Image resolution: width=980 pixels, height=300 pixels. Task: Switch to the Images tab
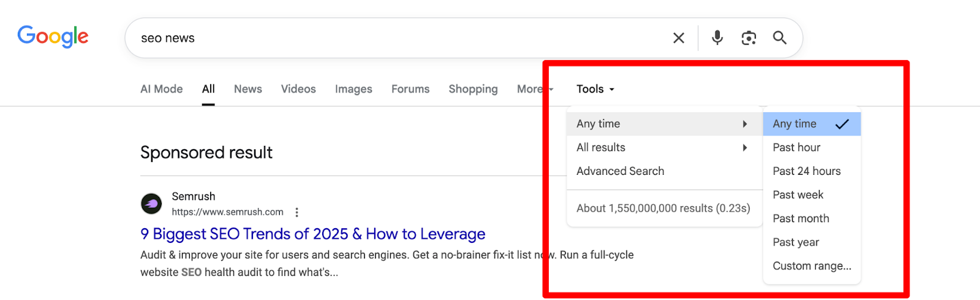pos(353,90)
